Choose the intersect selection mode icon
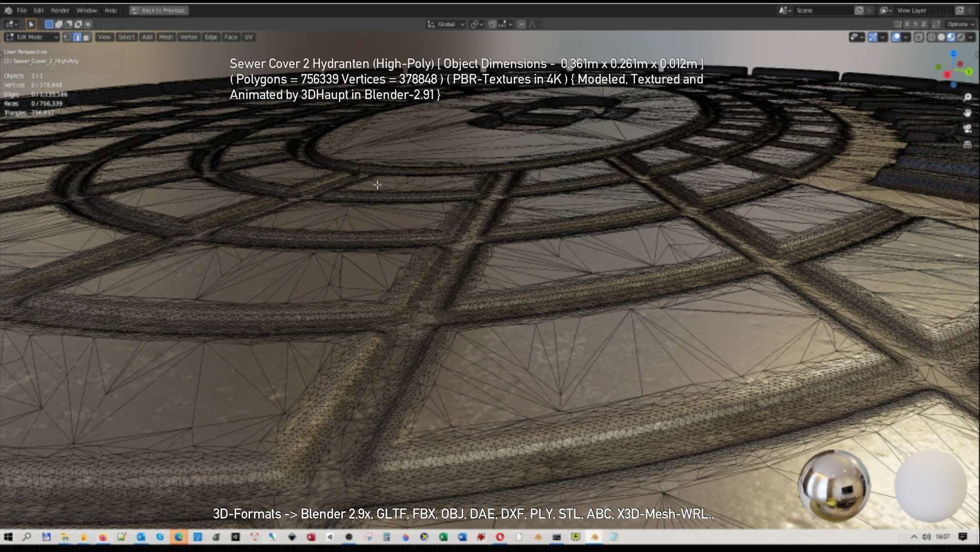The width and height of the screenshot is (980, 552). click(x=88, y=24)
